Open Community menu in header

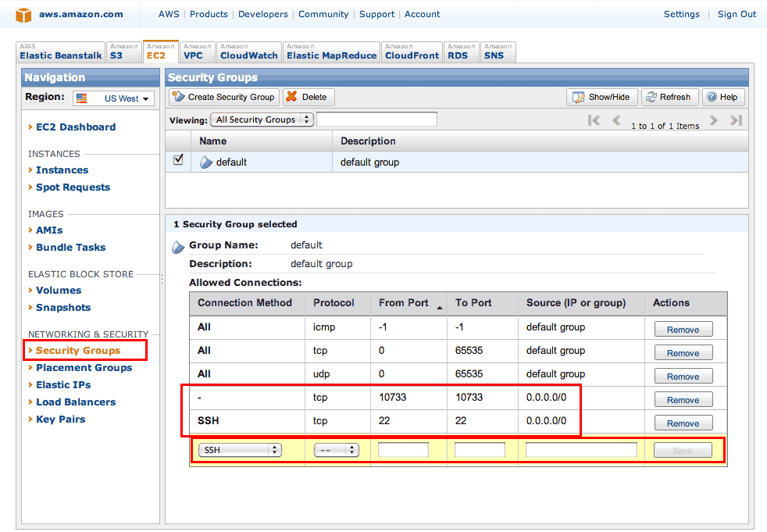(x=323, y=14)
